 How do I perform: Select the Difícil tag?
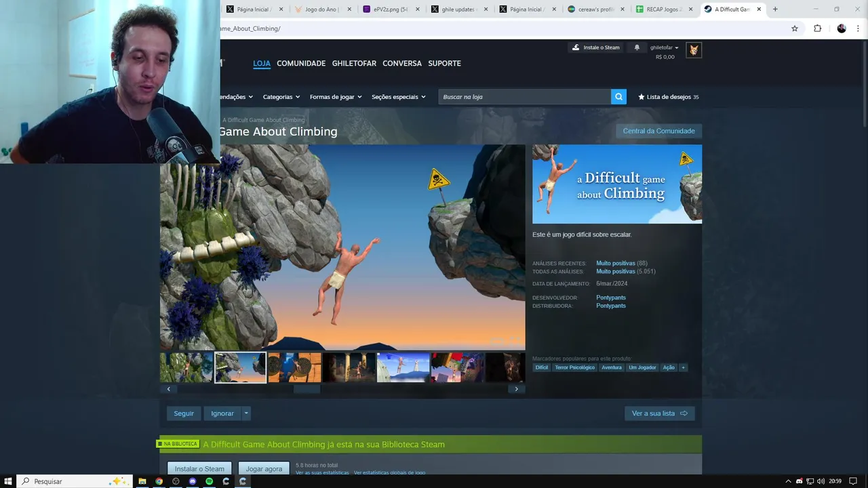click(541, 367)
